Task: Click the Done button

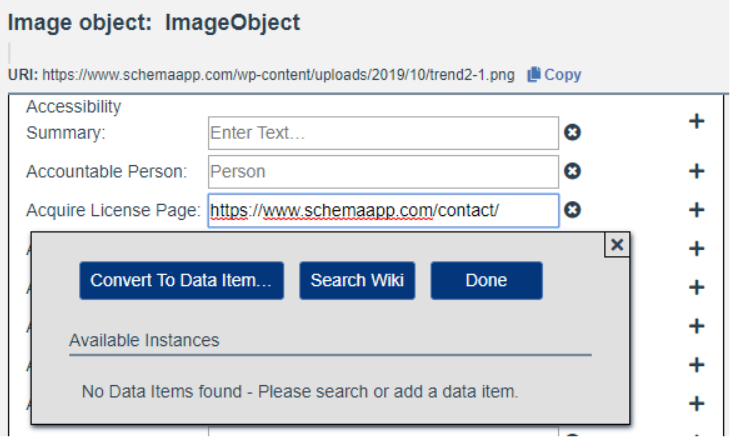Action: click(486, 281)
